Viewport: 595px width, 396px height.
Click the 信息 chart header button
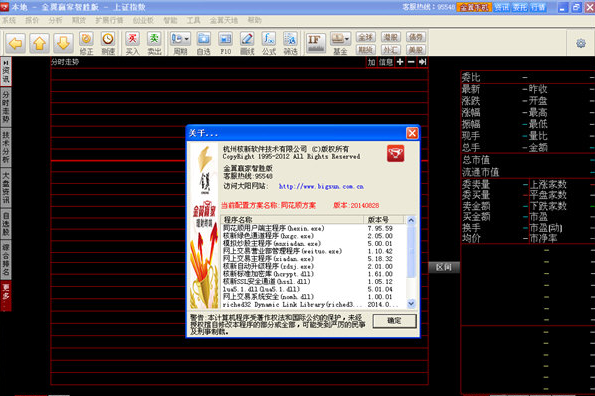click(x=386, y=62)
